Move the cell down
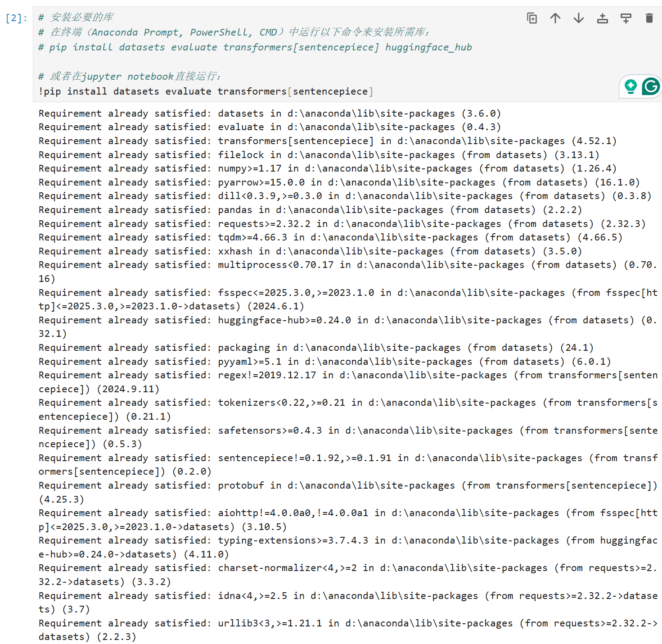 click(x=578, y=19)
